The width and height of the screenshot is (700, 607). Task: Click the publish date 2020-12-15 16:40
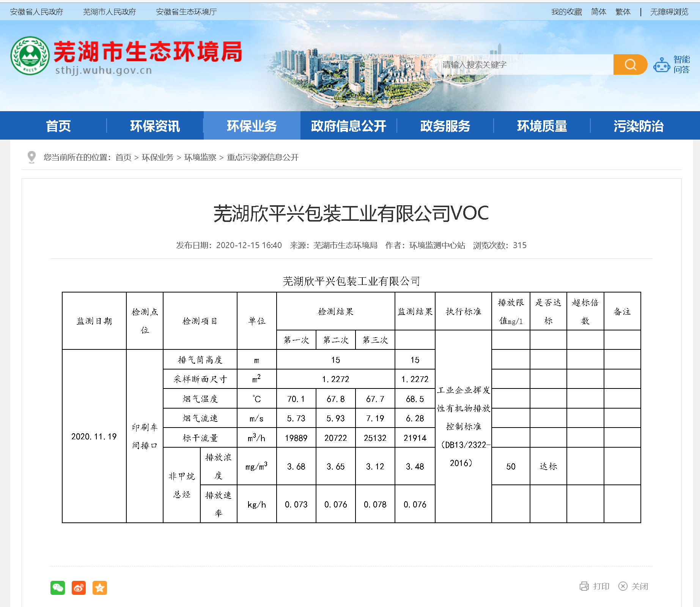pyautogui.click(x=249, y=245)
